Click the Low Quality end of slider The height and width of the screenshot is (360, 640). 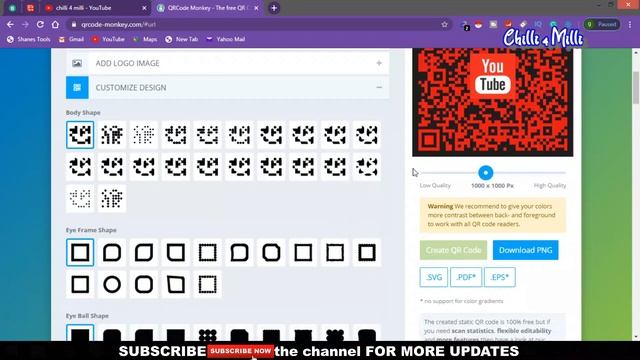click(435, 185)
